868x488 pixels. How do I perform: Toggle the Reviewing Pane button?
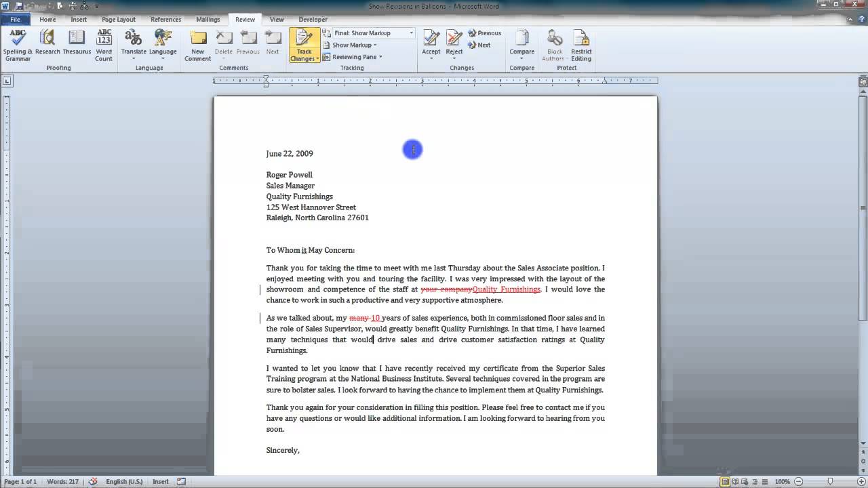(x=349, y=57)
